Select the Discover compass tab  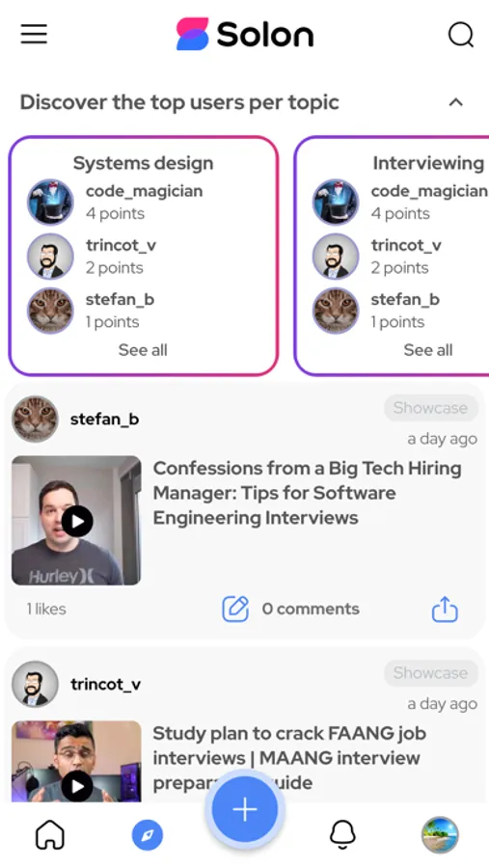(148, 835)
